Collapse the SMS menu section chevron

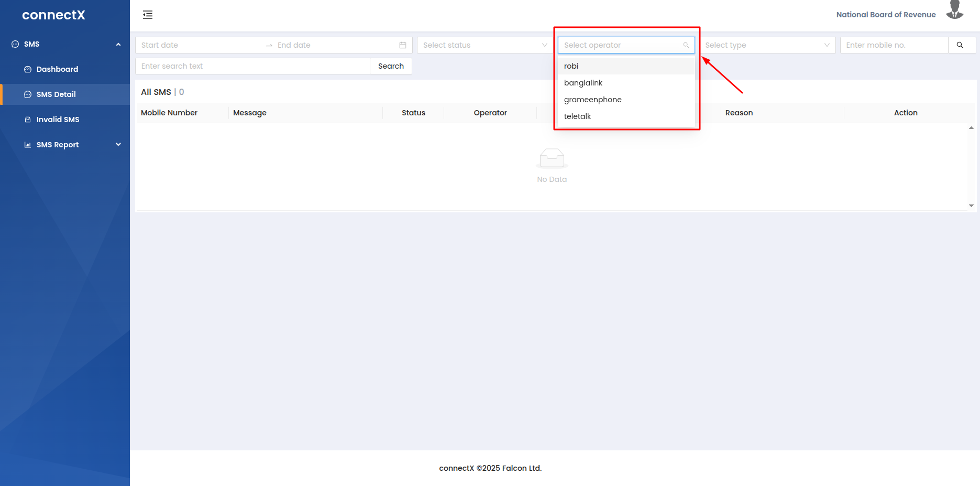click(118, 45)
